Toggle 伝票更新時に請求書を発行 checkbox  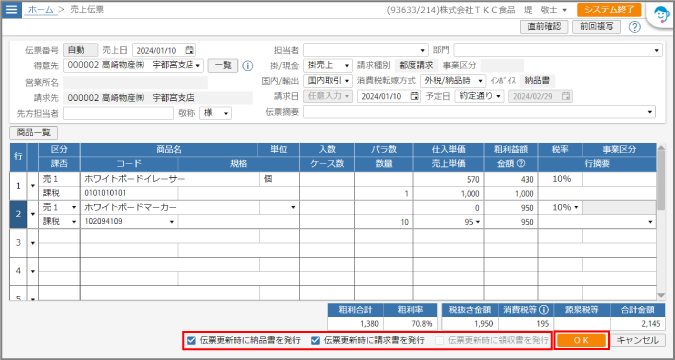(316, 341)
